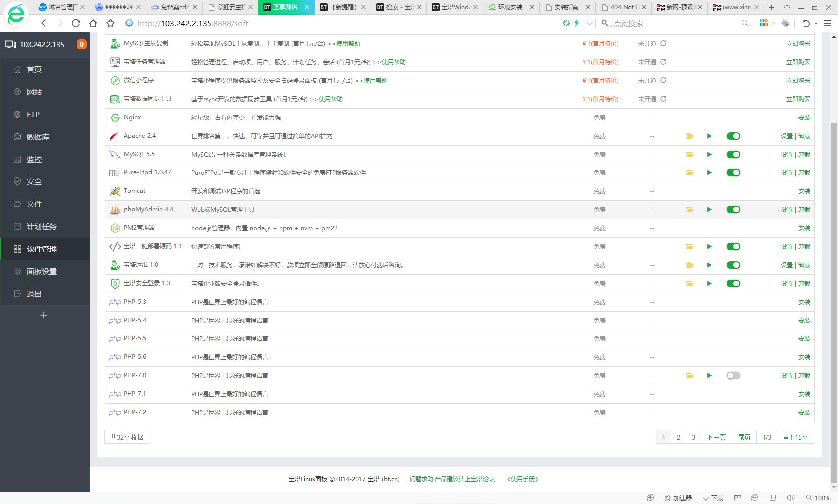This screenshot has height=504, width=838.
Task: Toggle the Apache 2.4 homepage display switch
Action: (733, 136)
